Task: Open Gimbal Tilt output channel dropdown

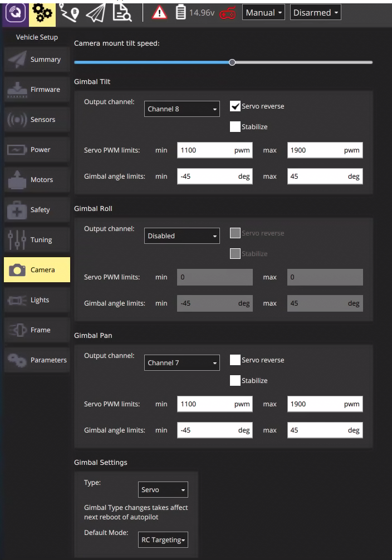Action: click(x=182, y=109)
